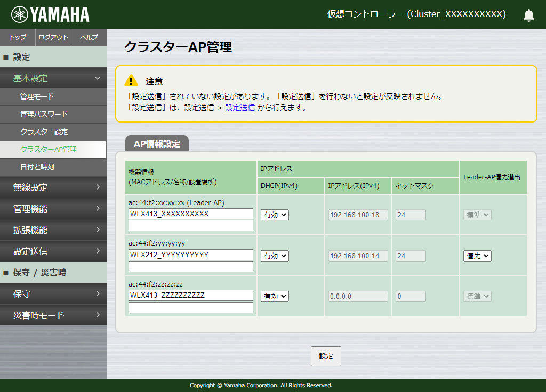
Task: Click the 設定送信 hyperlink in the warning message
Action: [240, 107]
